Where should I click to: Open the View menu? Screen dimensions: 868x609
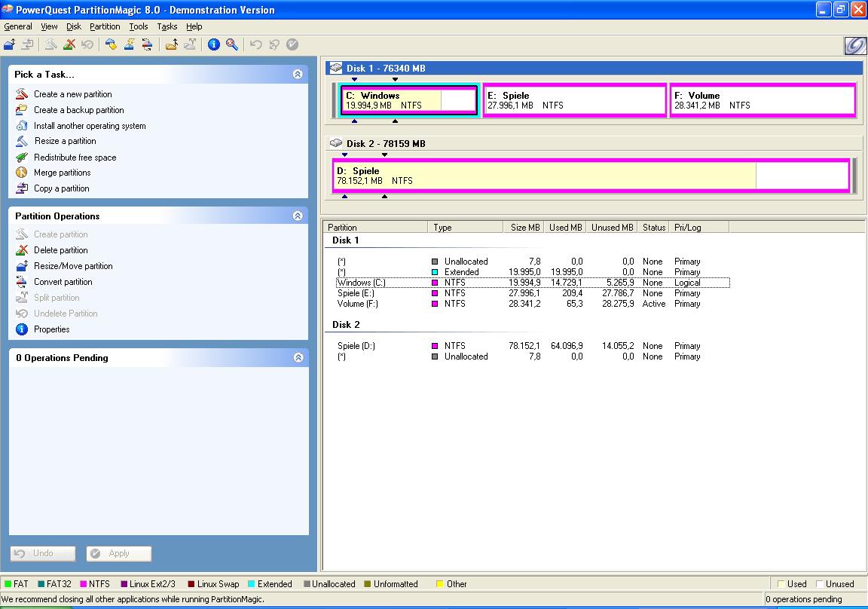49,26
